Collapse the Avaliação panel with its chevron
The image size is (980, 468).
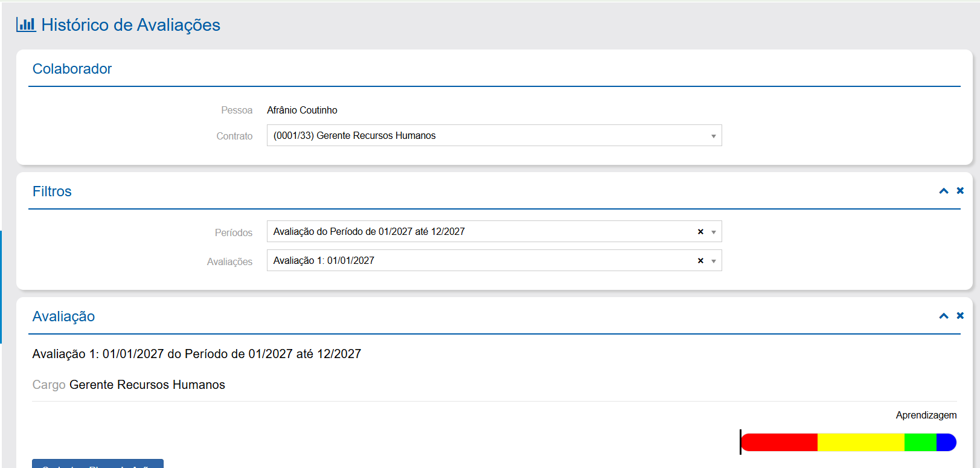944,316
